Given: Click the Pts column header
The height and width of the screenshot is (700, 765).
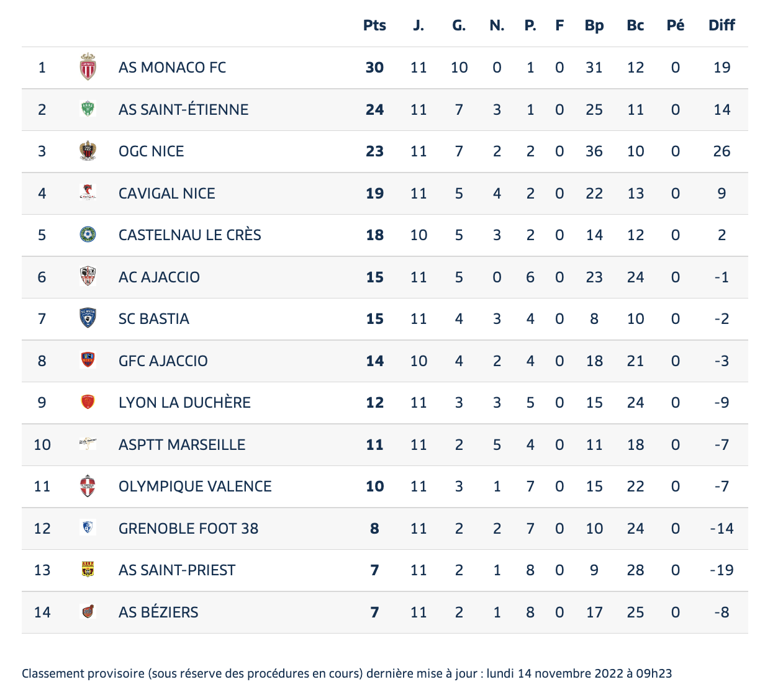Looking at the screenshot, I should pyautogui.click(x=374, y=25).
